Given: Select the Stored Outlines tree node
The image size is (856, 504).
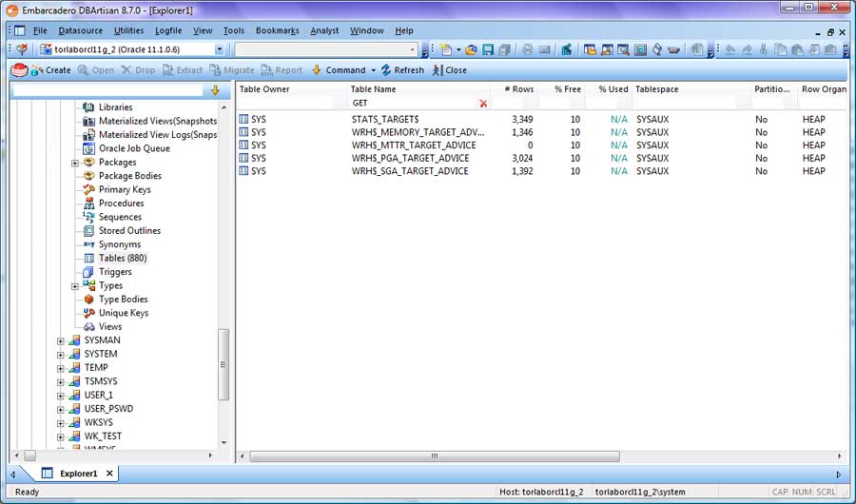Looking at the screenshot, I should point(129,231).
